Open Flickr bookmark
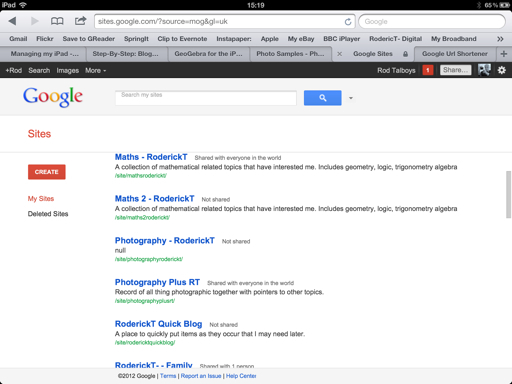The width and height of the screenshot is (512, 384). click(45, 39)
